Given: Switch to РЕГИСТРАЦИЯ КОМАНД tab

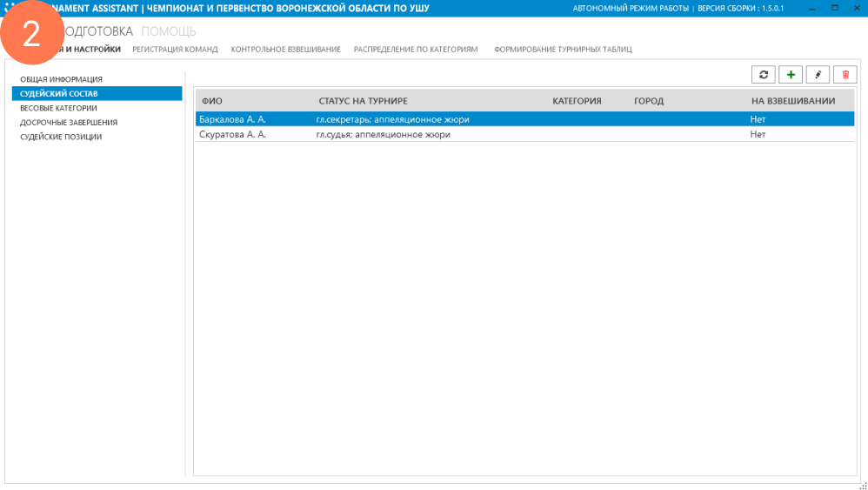Looking at the screenshot, I should (x=175, y=50).
